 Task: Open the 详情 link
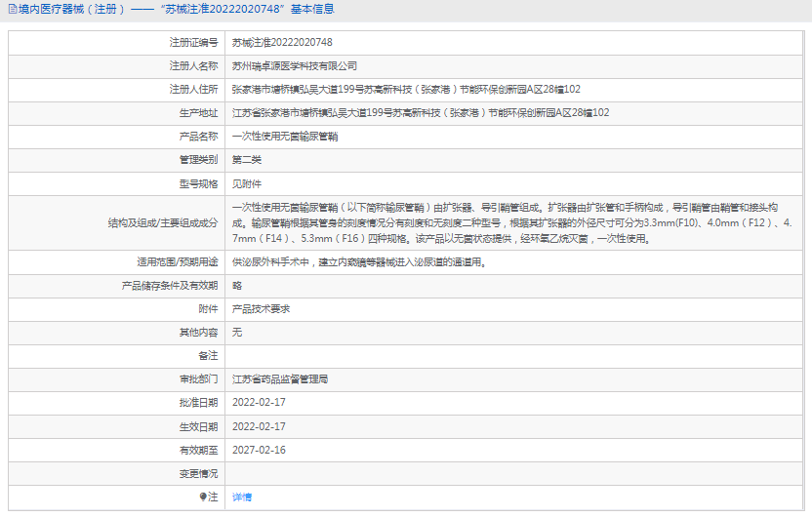pos(242,497)
